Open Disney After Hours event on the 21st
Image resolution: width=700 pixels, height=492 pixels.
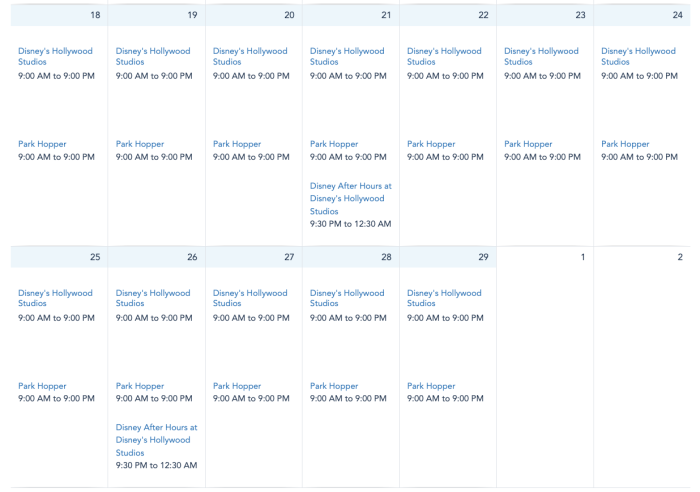click(x=350, y=198)
